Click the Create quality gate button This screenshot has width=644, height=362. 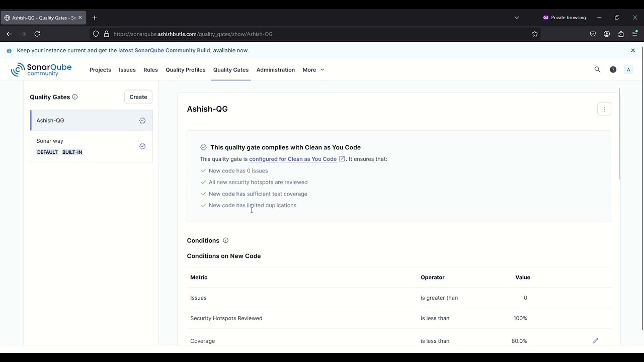138,97
